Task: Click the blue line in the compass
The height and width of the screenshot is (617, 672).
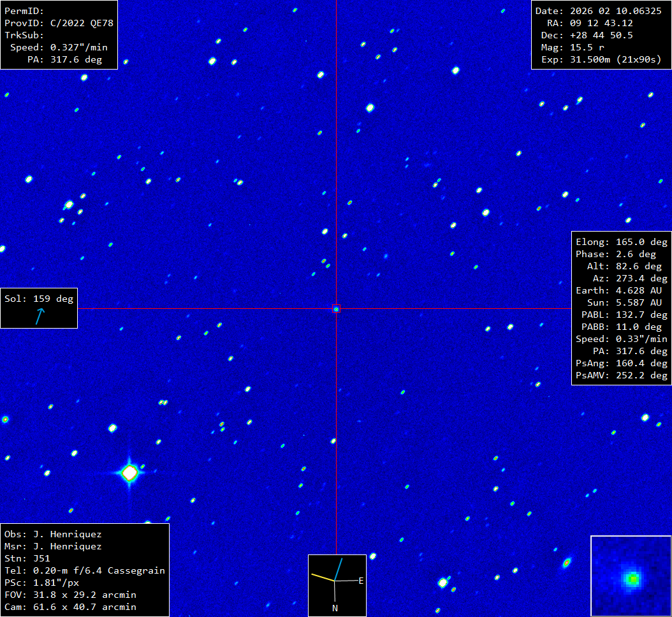Action: pyautogui.click(x=339, y=569)
